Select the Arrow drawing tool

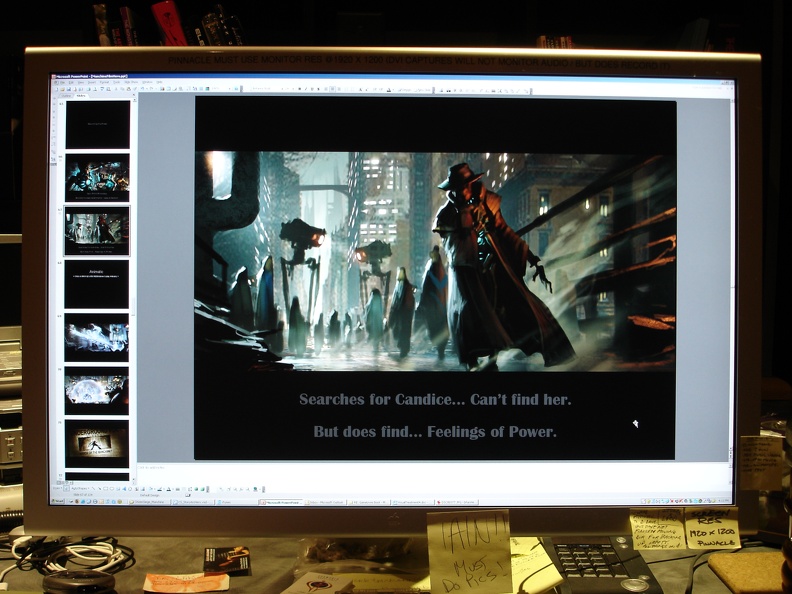(x=100, y=488)
